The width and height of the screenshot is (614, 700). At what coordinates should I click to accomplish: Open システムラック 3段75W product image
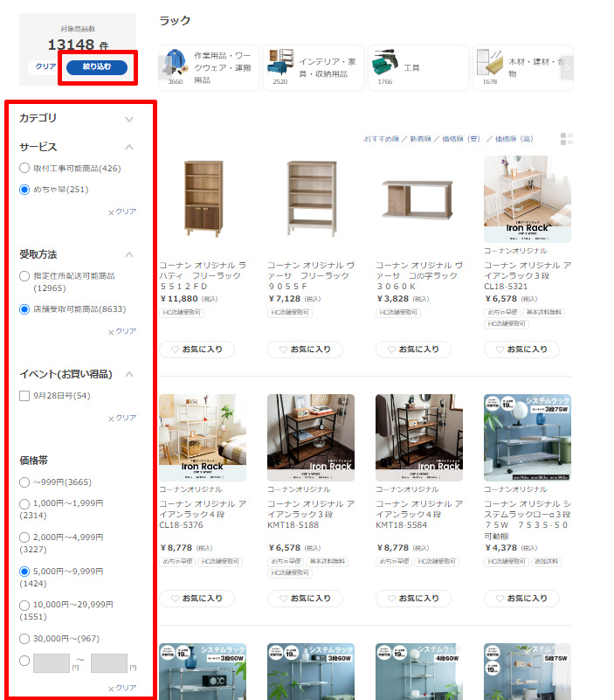[x=528, y=438]
